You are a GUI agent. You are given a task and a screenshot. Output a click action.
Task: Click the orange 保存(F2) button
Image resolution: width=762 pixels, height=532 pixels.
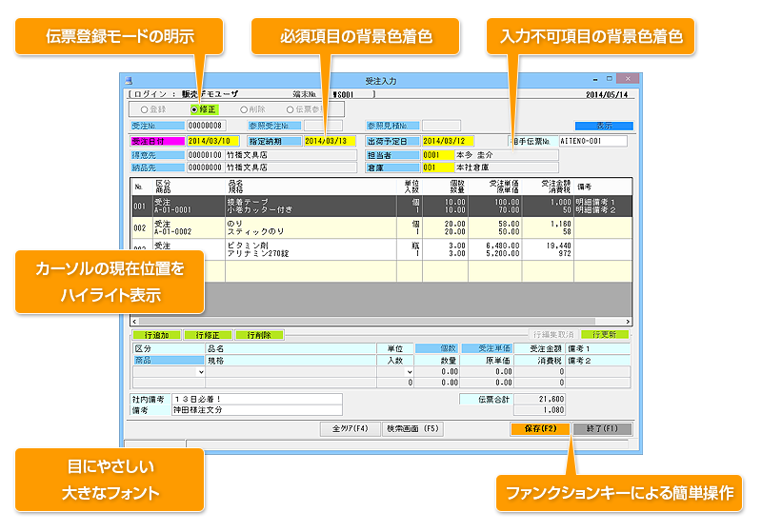(x=540, y=429)
